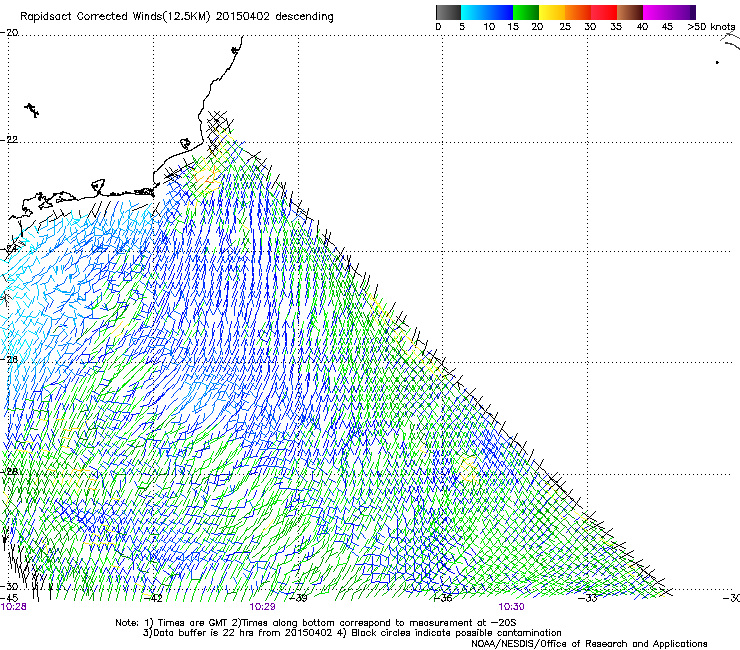Screen dimensions: 740x650
Task: Click the '10:30' purple time label
Action: [511, 607]
